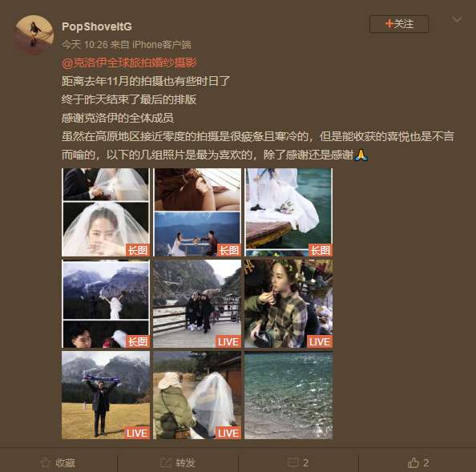Click the 转发 repost icon
Viewport: 476px width, 472px height.
pos(166,462)
